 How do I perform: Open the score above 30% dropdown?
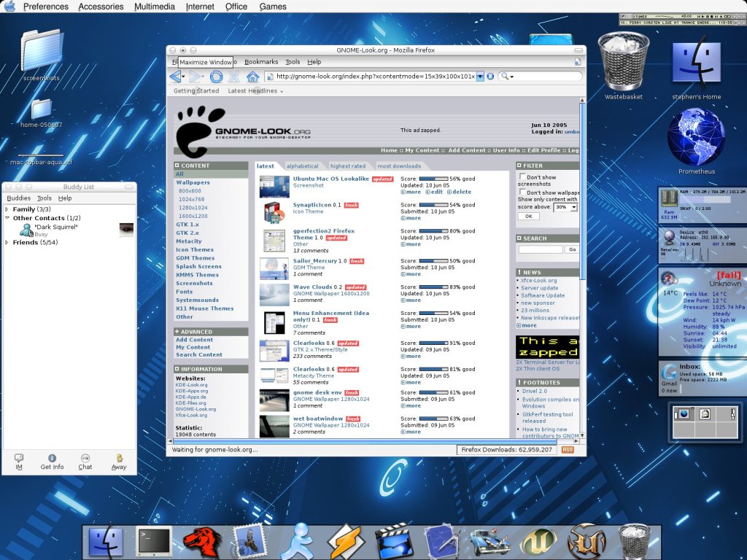pyautogui.click(x=565, y=207)
